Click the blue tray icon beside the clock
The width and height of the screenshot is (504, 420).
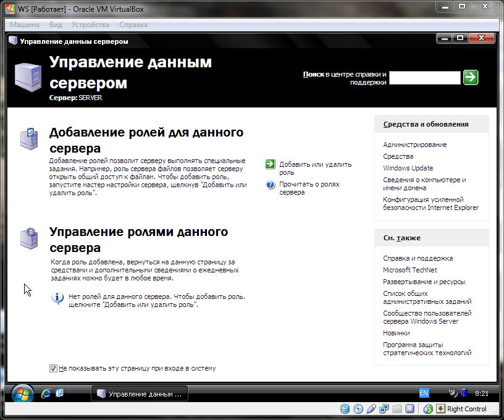[x=464, y=393]
